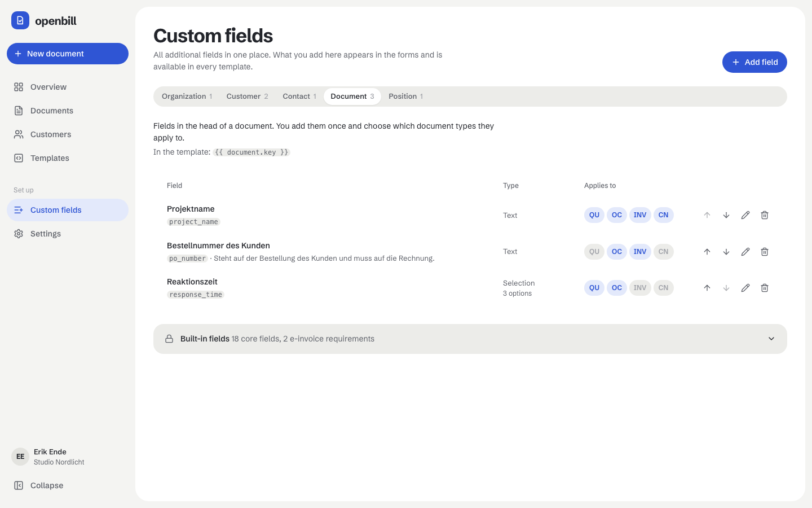The width and height of the screenshot is (812, 508).
Task: Delete the Bestellnummer des Kunden field
Action: [x=765, y=252]
